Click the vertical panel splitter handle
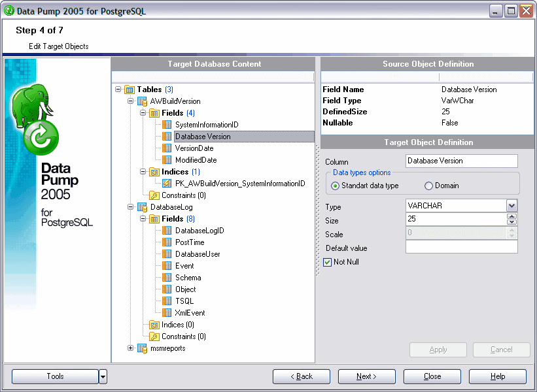 (x=317, y=210)
